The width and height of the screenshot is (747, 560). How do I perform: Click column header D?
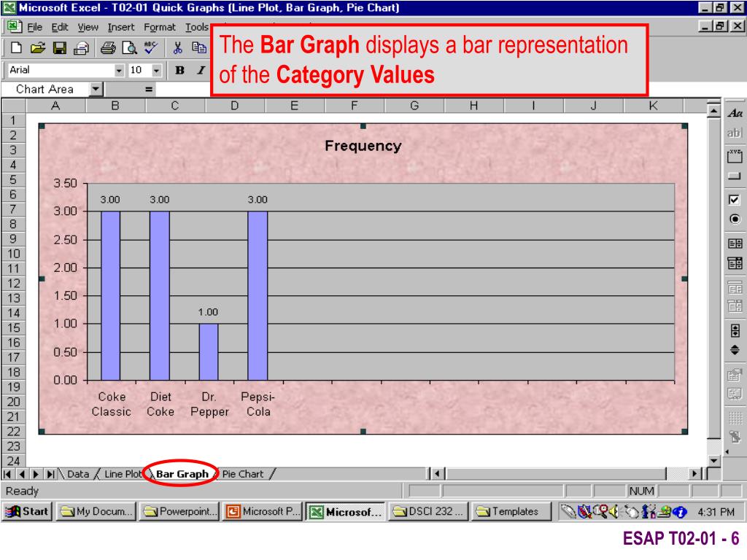[x=234, y=106]
